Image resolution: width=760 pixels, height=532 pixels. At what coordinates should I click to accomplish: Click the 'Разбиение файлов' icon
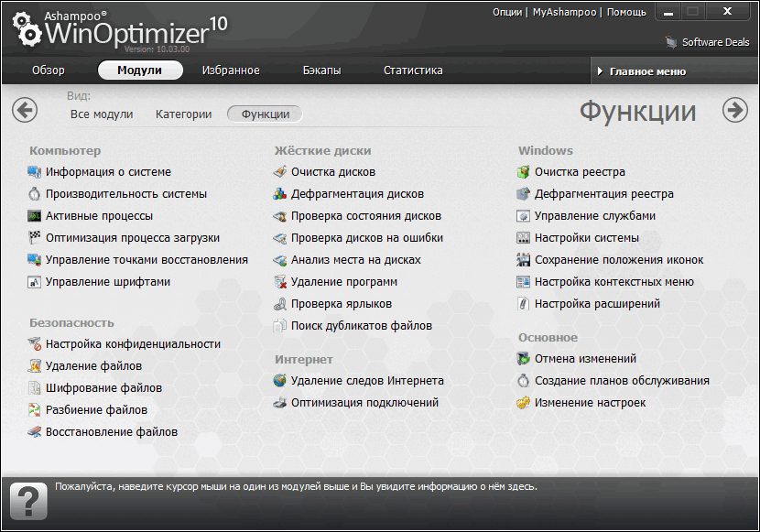(35, 410)
